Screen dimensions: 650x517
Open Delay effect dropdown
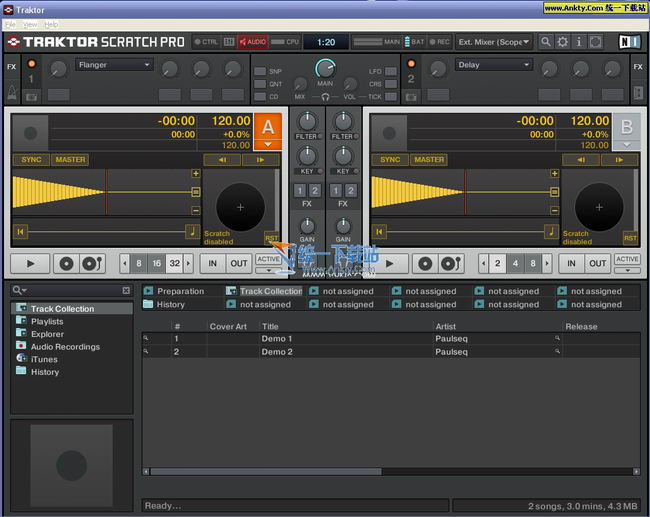point(493,65)
